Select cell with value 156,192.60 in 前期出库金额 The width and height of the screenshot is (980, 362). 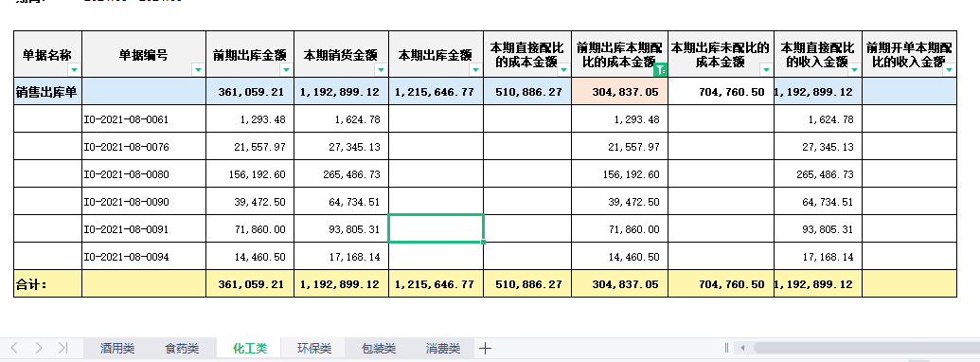coord(250,173)
